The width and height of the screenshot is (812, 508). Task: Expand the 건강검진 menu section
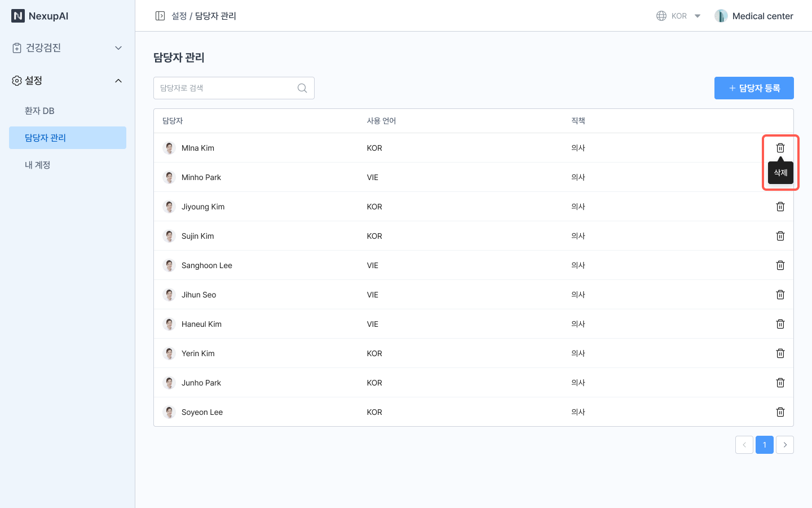coord(68,48)
